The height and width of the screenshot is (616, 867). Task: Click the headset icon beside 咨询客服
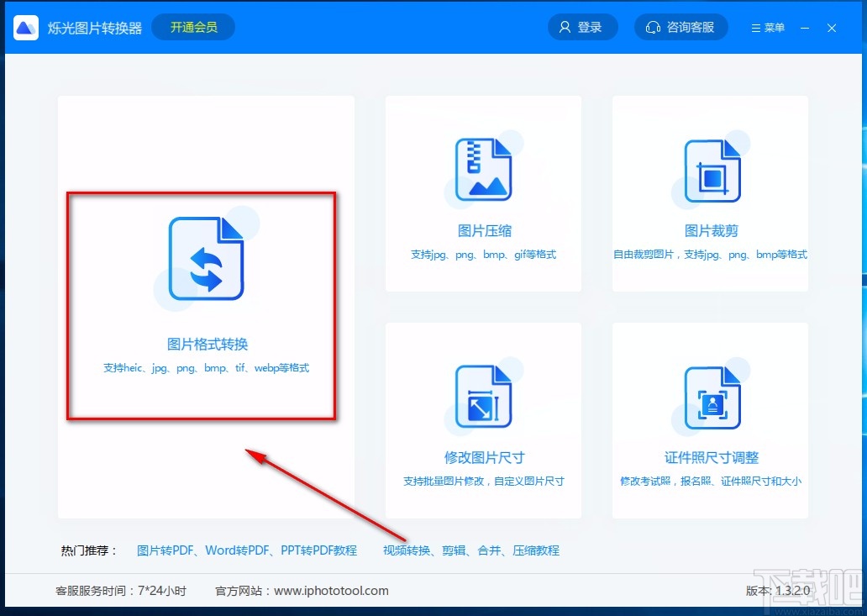click(654, 27)
